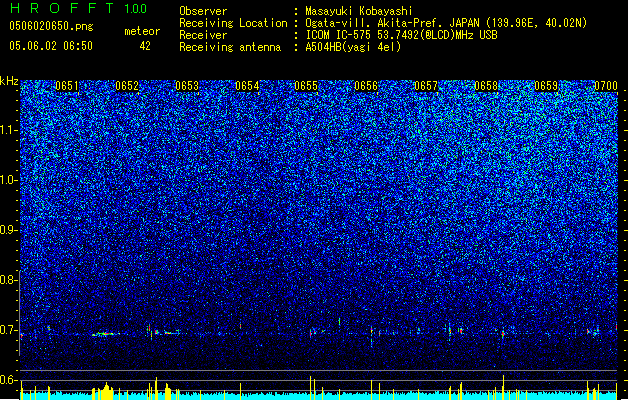Click the 0.8 kHz axis label
The width and height of the screenshot is (629, 400).
click(9, 280)
